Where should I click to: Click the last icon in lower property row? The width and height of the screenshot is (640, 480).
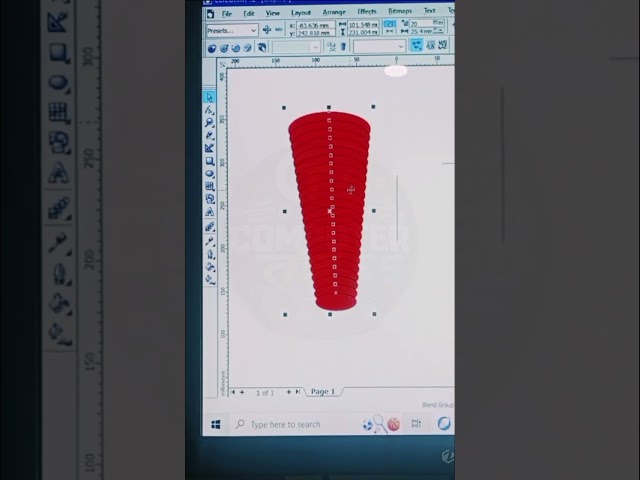442,45
